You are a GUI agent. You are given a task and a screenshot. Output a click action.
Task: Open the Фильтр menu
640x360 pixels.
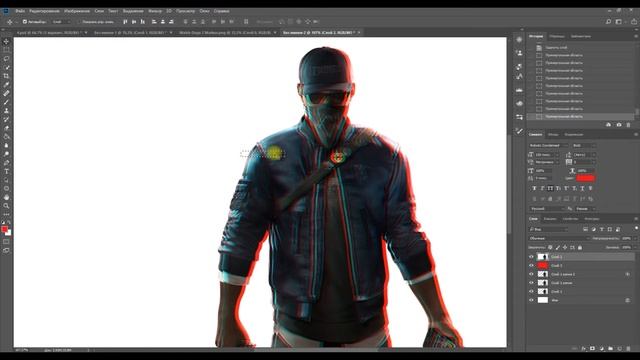155,11
